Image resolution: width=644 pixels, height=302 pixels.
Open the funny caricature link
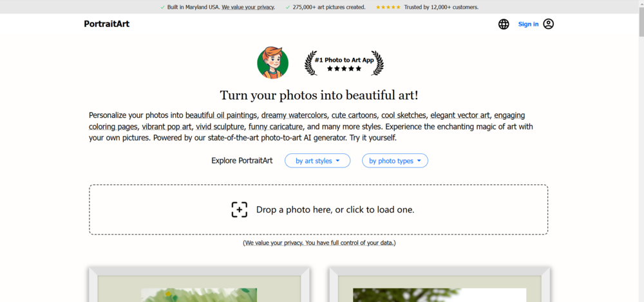click(275, 127)
